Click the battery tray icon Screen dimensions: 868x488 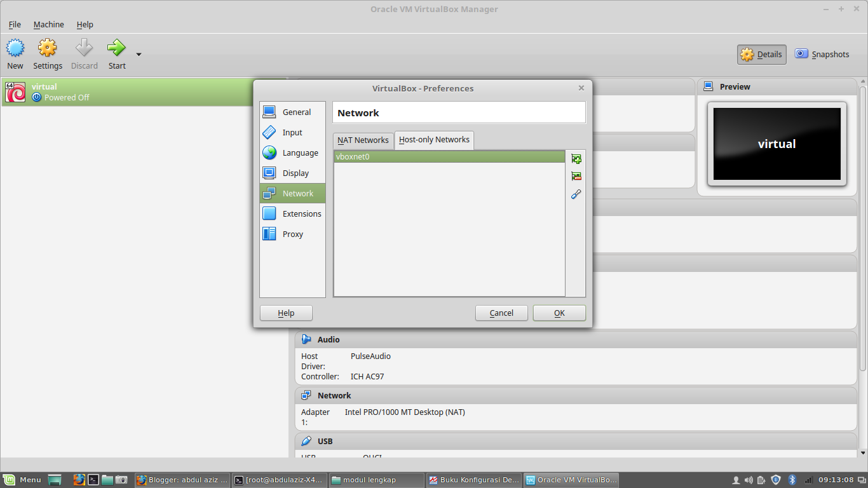pos(762,480)
